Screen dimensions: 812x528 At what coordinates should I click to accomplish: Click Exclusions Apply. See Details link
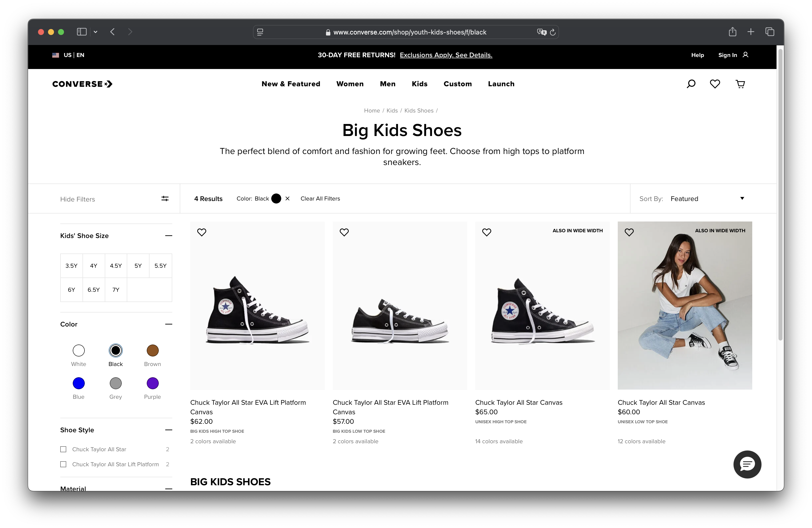446,55
